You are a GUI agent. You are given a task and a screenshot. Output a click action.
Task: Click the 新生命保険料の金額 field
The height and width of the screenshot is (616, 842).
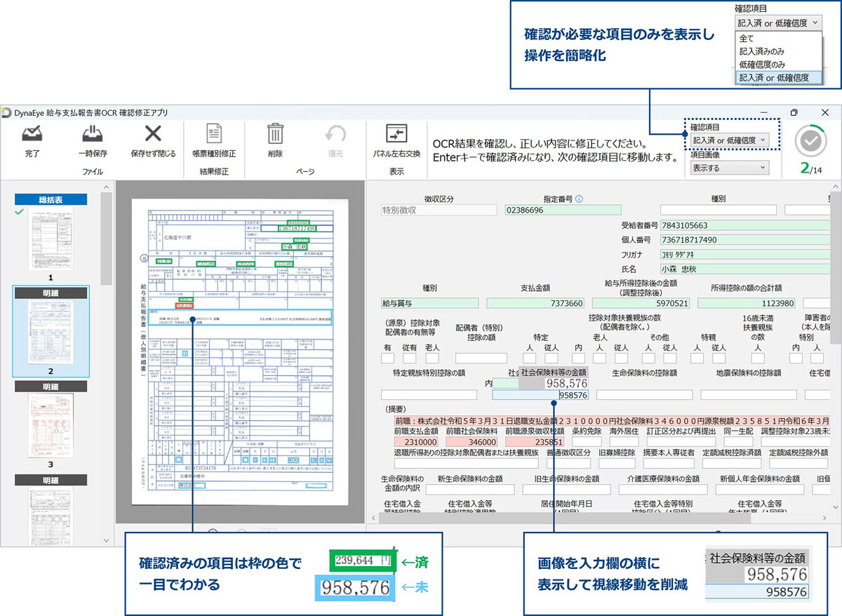470,490
